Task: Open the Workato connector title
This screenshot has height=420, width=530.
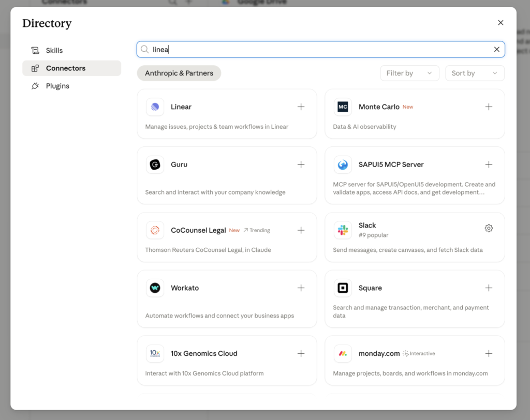Action: (185, 288)
